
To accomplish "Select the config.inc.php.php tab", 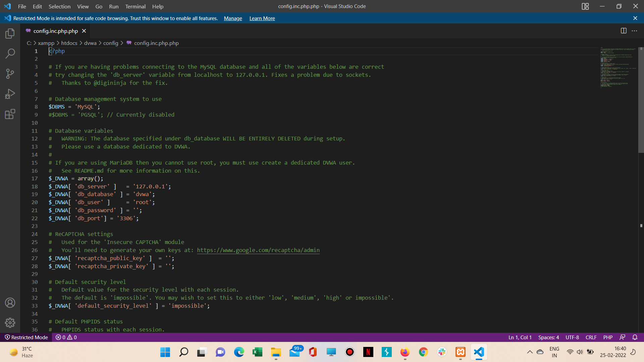I will coord(55,31).
